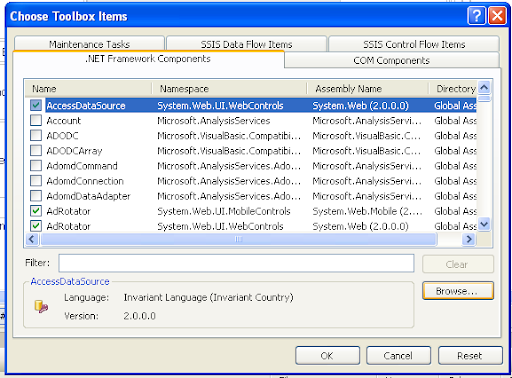The image size is (512, 378).
Task: Uncheck AdRotator in the System.Web.UI.WebControls row
Action: tap(36, 226)
